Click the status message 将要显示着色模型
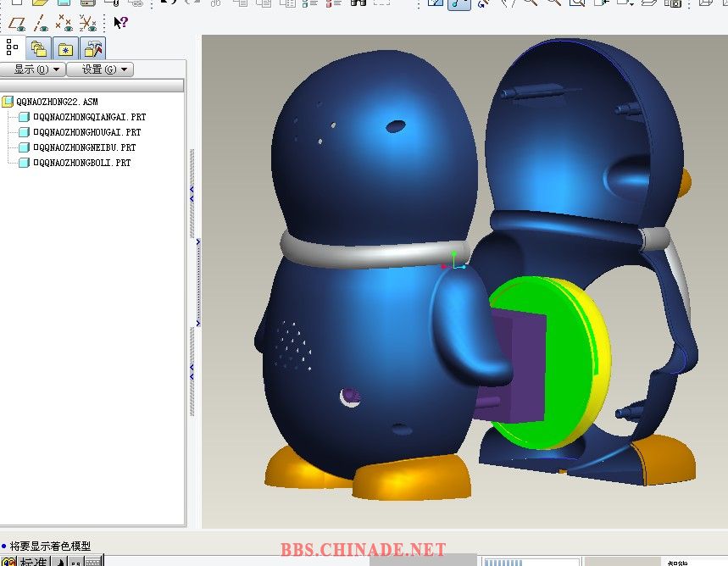728x566 pixels. click(50, 546)
